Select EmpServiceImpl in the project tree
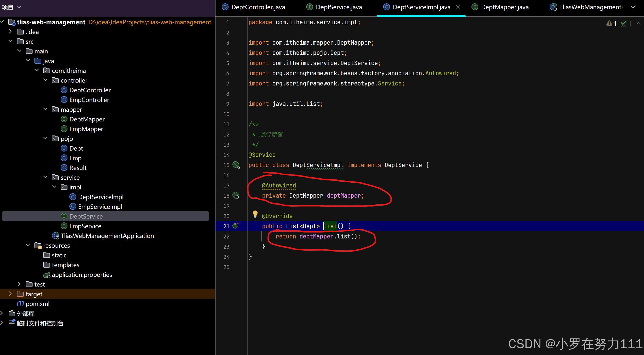This screenshot has width=644, height=355. click(100, 207)
